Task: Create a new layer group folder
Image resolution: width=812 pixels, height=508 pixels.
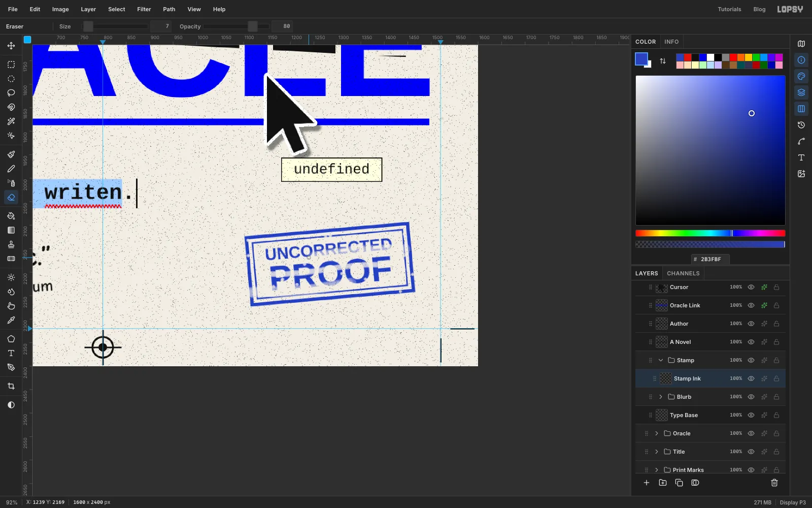Action: coord(663,483)
